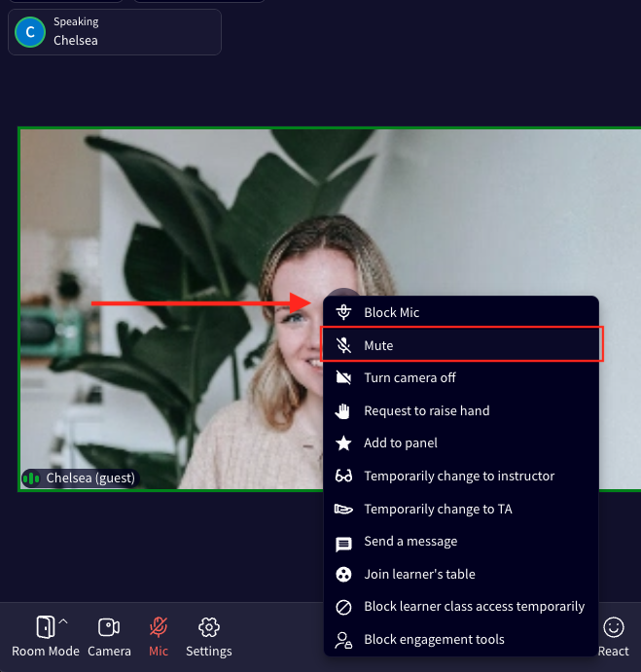Choose Mute in the participant menu
This screenshot has height=672, width=641.
tap(462, 344)
